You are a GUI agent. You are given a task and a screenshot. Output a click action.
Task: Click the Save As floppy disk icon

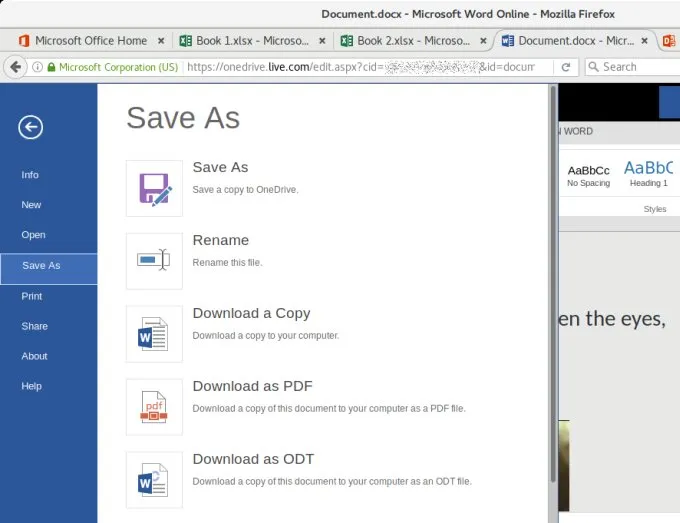[x=154, y=188]
